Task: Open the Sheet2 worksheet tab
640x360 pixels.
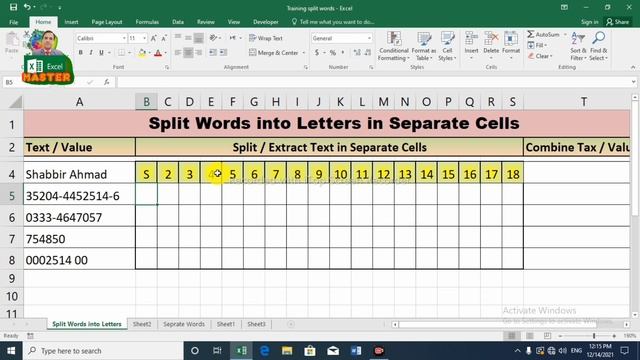Action: 142,324
